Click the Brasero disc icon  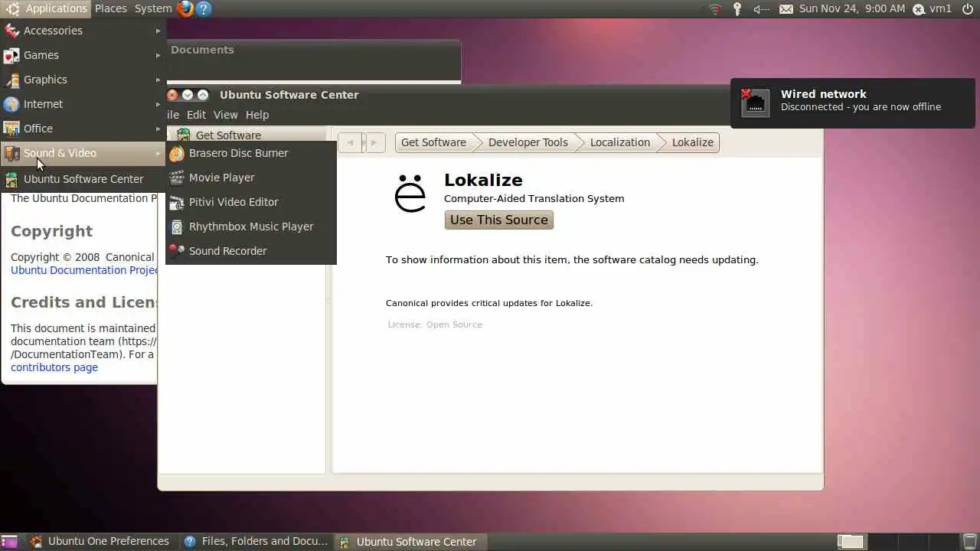(x=177, y=153)
